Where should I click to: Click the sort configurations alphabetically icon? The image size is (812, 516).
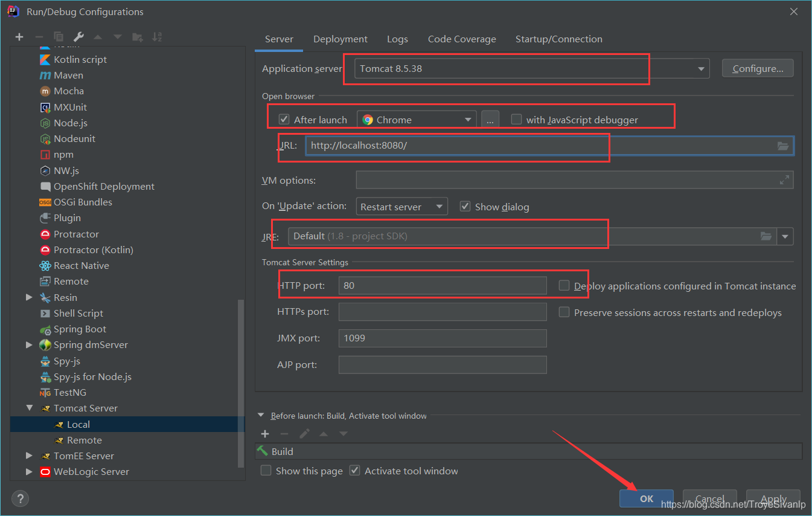157,37
